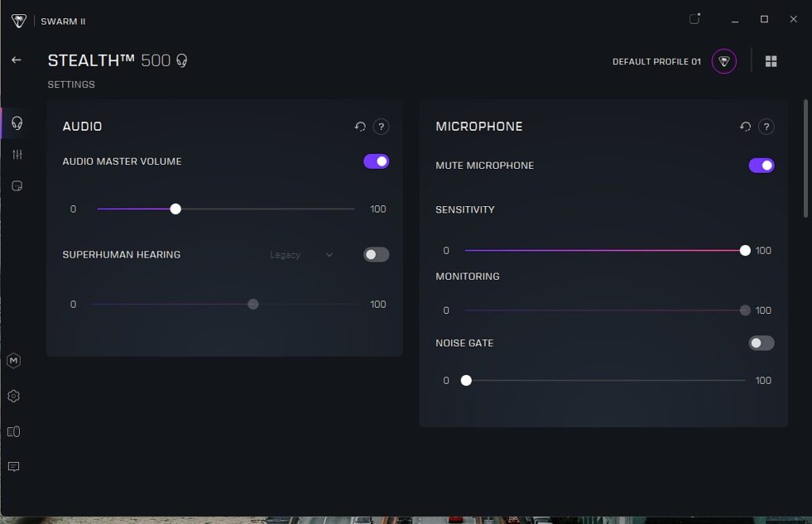
Task: Enable the Superhuman Hearing toggle
Action: coord(376,254)
